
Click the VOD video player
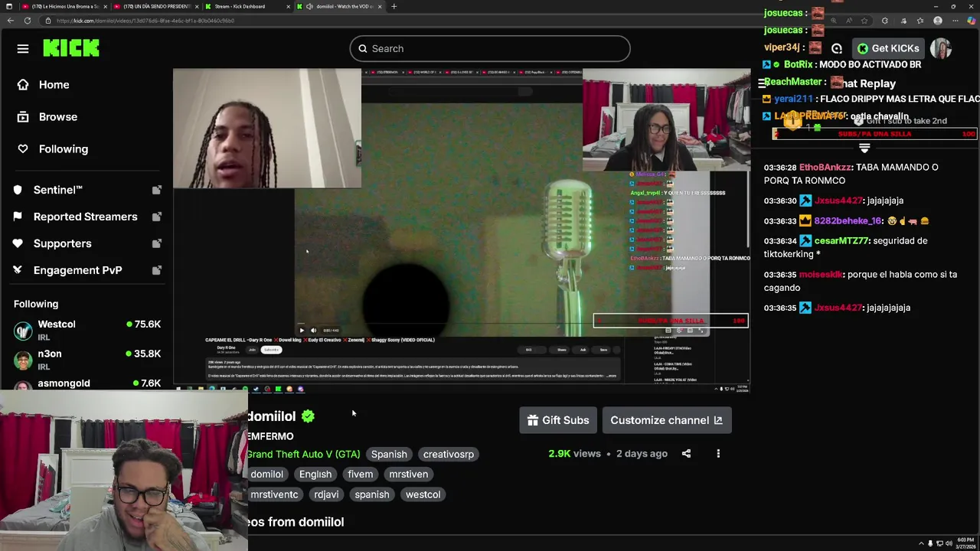462,230
